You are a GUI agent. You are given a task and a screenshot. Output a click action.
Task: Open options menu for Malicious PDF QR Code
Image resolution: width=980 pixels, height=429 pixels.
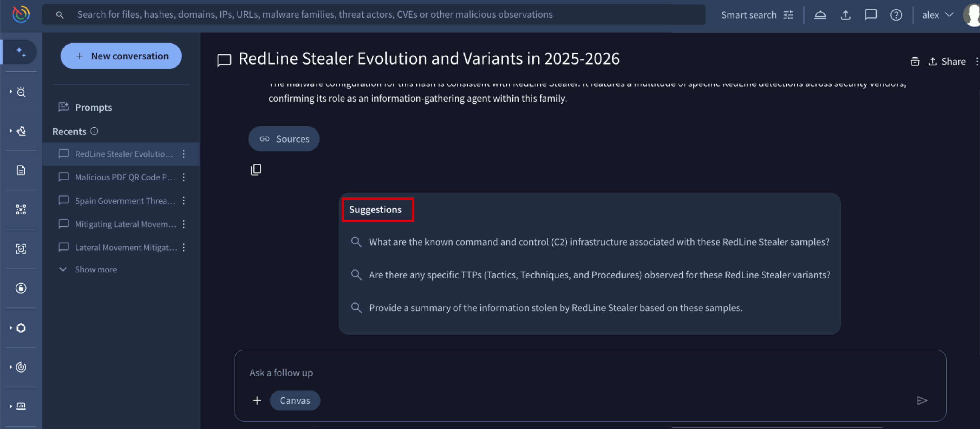[184, 177]
